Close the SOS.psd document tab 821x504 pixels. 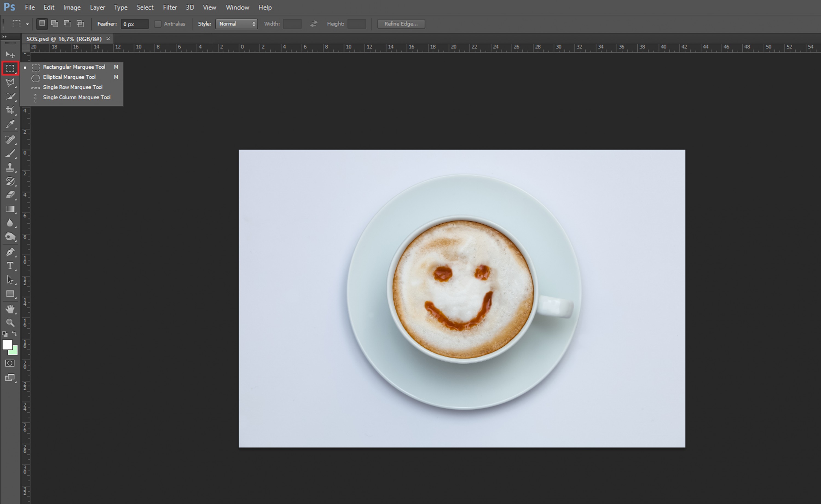pos(108,39)
